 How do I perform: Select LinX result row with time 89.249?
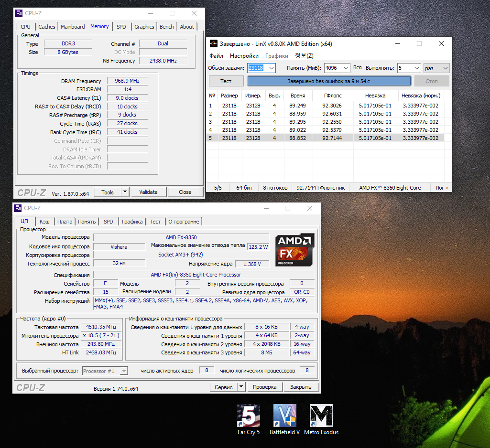325,106
